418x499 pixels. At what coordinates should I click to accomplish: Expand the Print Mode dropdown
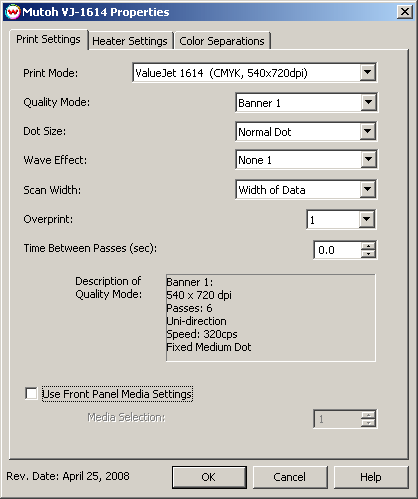(367, 72)
